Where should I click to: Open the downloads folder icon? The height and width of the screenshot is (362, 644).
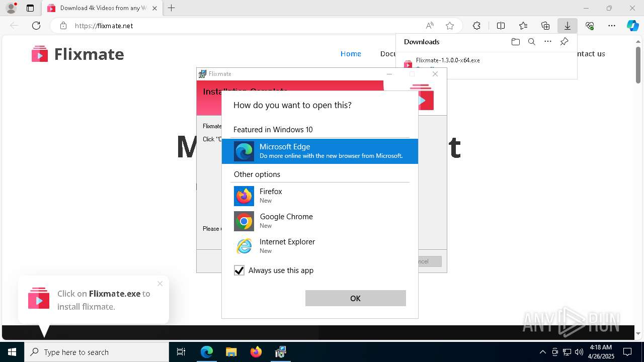point(515,42)
